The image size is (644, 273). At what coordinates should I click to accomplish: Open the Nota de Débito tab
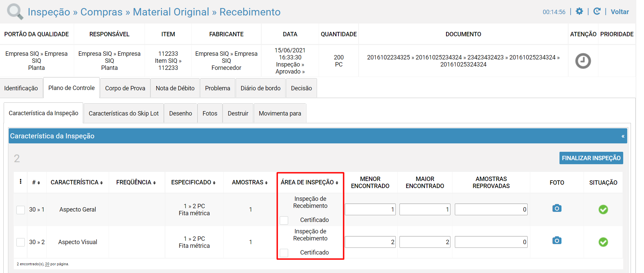click(175, 88)
